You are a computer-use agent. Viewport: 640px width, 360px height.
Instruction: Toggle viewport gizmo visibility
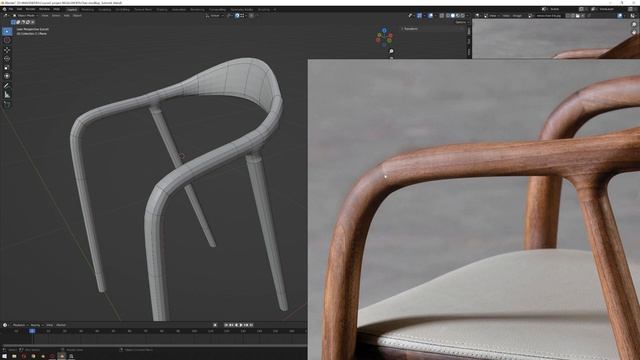(x=419, y=16)
